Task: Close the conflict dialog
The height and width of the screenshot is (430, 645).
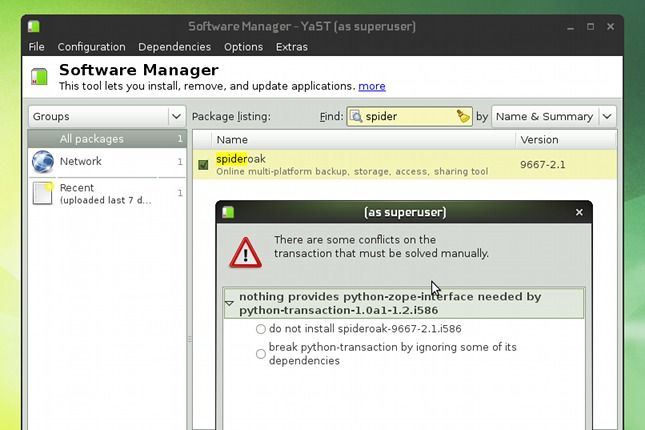Action: click(x=579, y=212)
